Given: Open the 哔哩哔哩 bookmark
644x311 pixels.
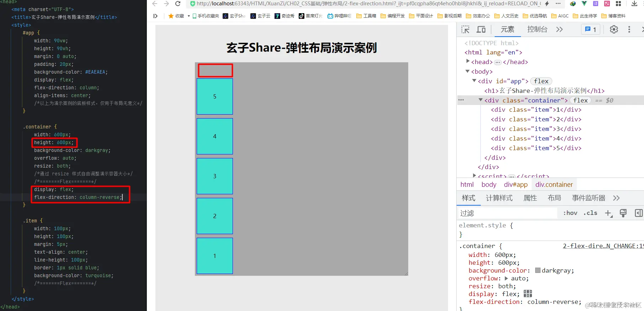Looking at the screenshot, I should coord(339,16).
